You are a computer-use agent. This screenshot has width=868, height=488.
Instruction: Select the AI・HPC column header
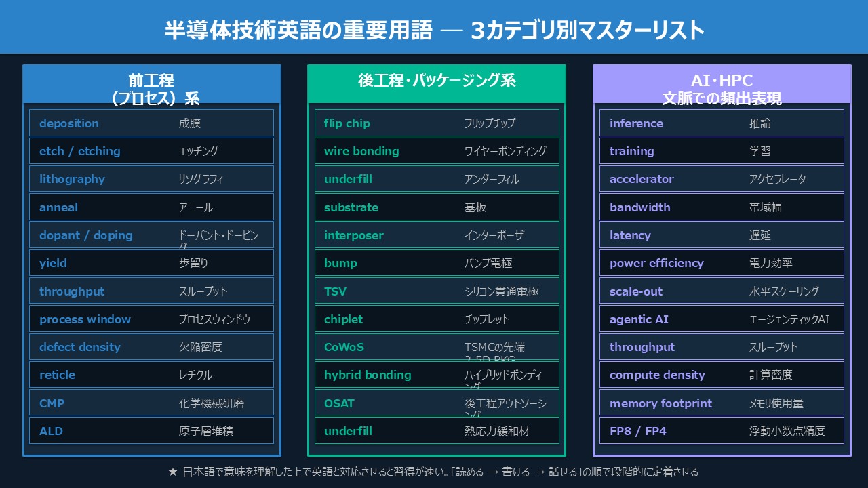coord(722,85)
